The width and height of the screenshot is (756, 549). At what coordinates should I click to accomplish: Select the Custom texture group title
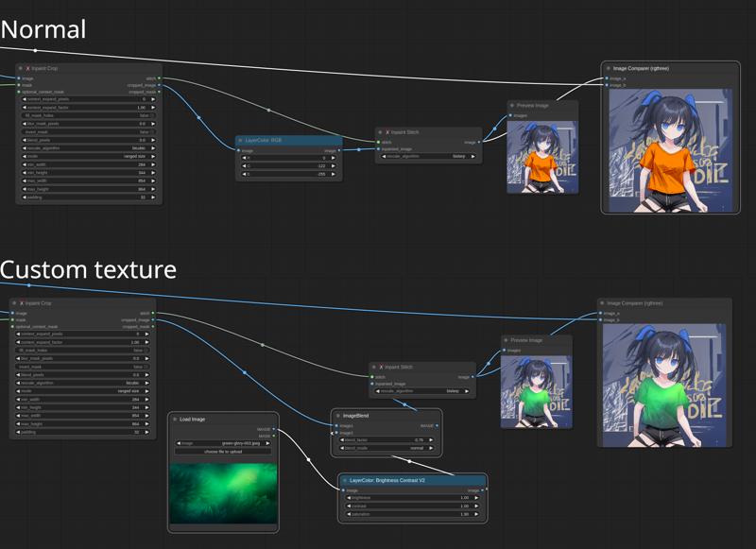pos(88,269)
